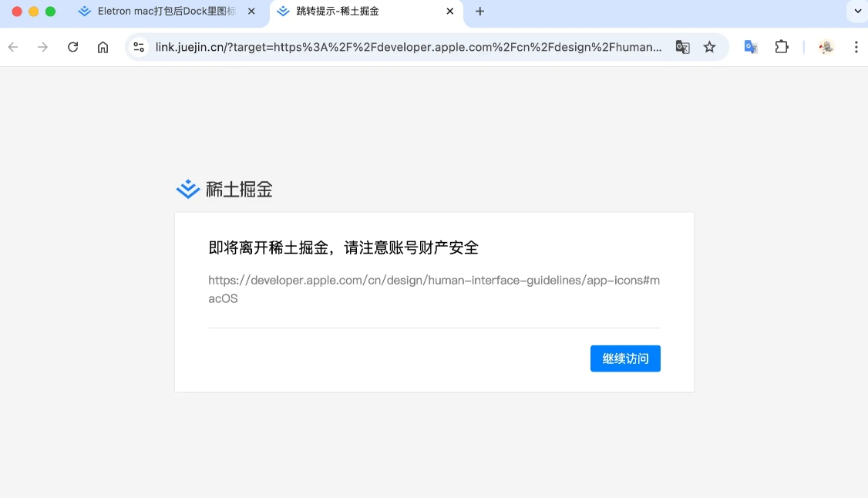Close the 跳转提示-稀土掘金 tab
Image resolution: width=868 pixels, height=498 pixels.
click(x=450, y=12)
